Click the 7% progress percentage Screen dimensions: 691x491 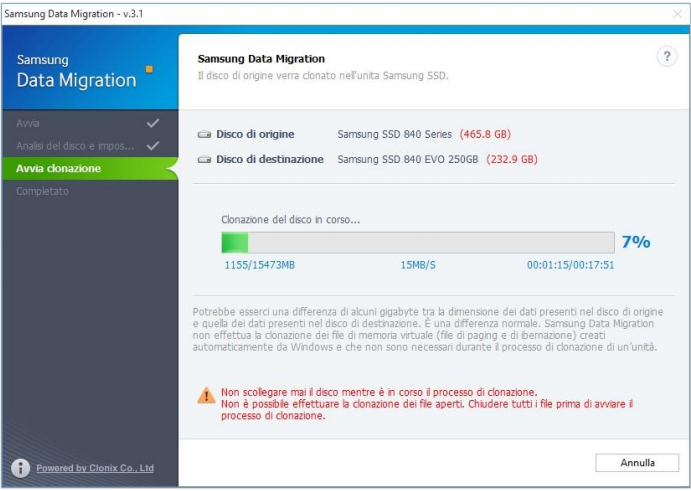pyautogui.click(x=636, y=242)
